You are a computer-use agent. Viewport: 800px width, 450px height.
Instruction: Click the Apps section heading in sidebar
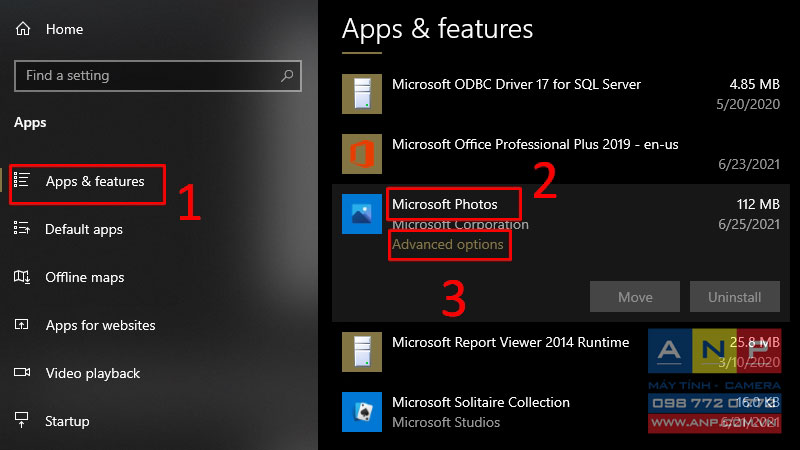[x=30, y=123]
